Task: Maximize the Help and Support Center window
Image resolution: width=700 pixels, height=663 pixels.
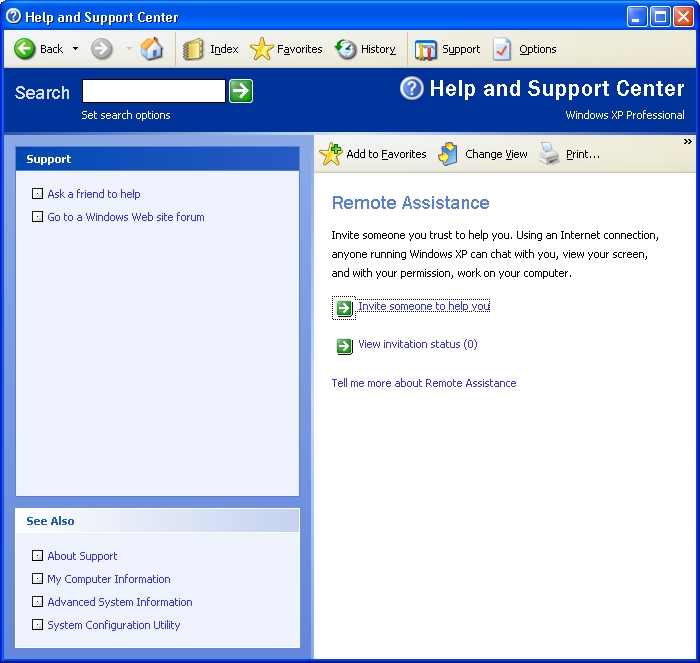Action: click(x=660, y=17)
